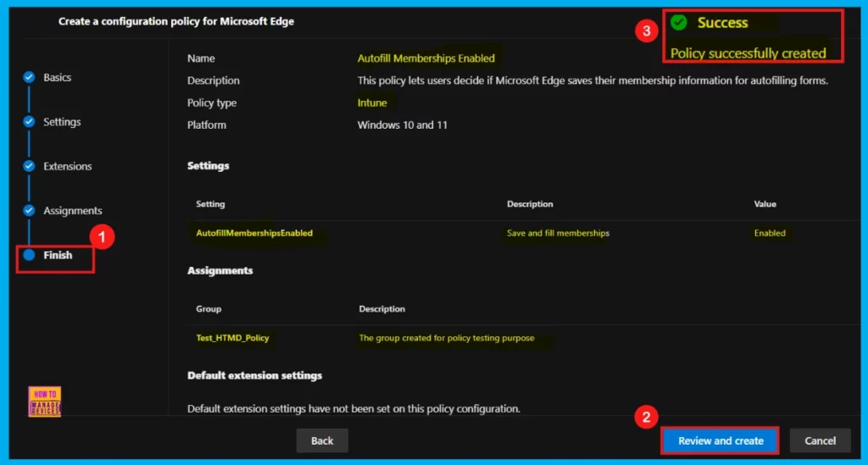Click the Setting column header
The image size is (868, 465).
(x=210, y=204)
